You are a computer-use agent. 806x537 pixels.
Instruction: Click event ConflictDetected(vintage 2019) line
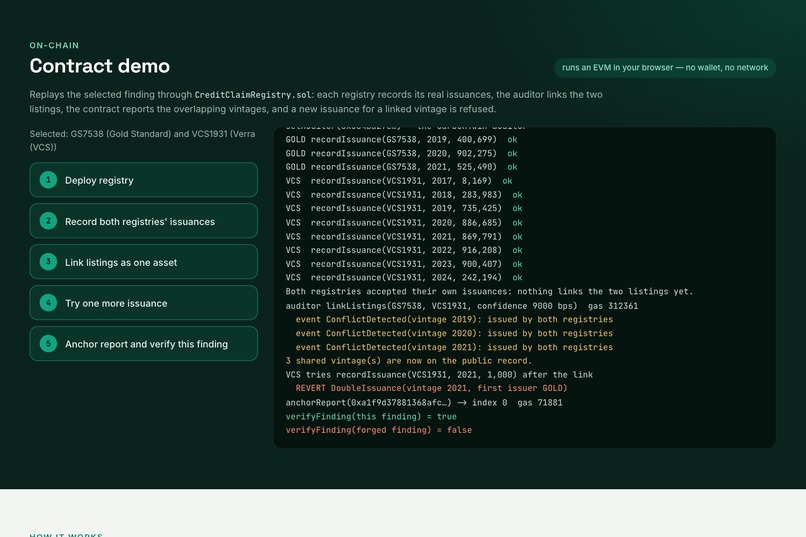(x=454, y=319)
